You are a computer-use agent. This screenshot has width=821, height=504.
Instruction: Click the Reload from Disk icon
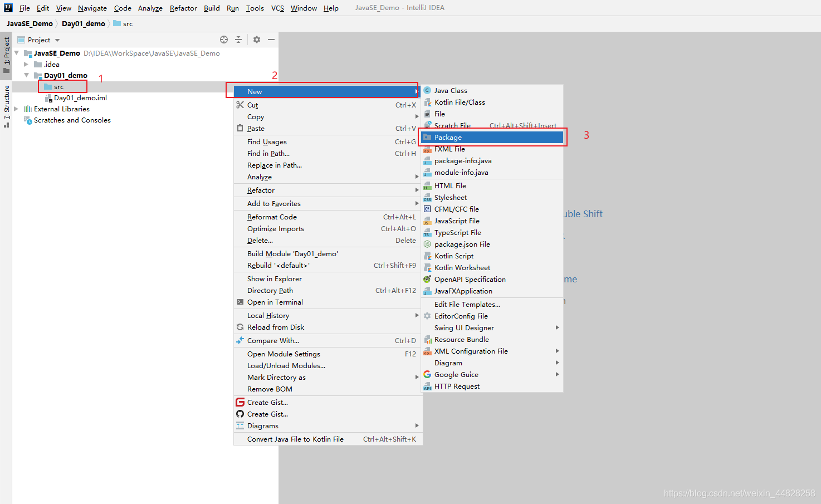240,327
